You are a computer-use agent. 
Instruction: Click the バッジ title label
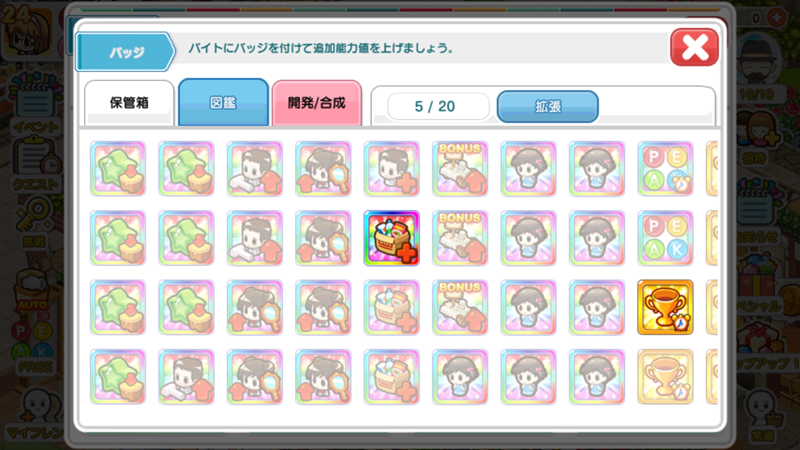coord(126,52)
